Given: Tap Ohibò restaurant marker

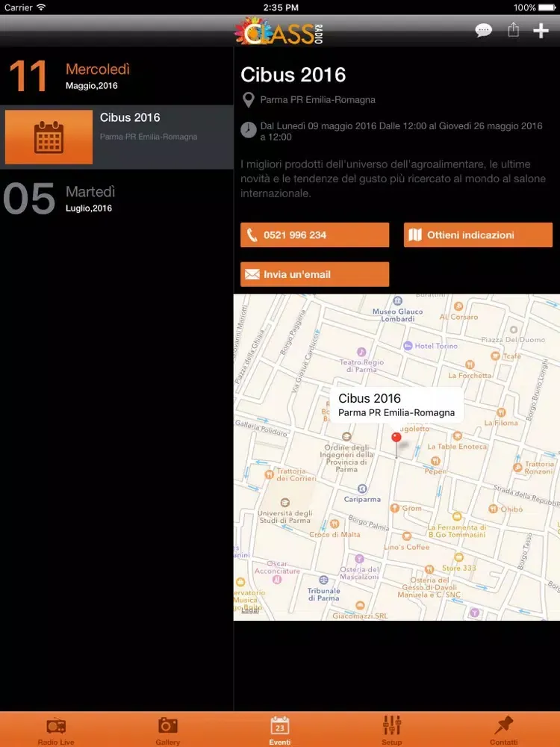Looking at the screenshot, I should pyautogui.click(x=494, y=509).
